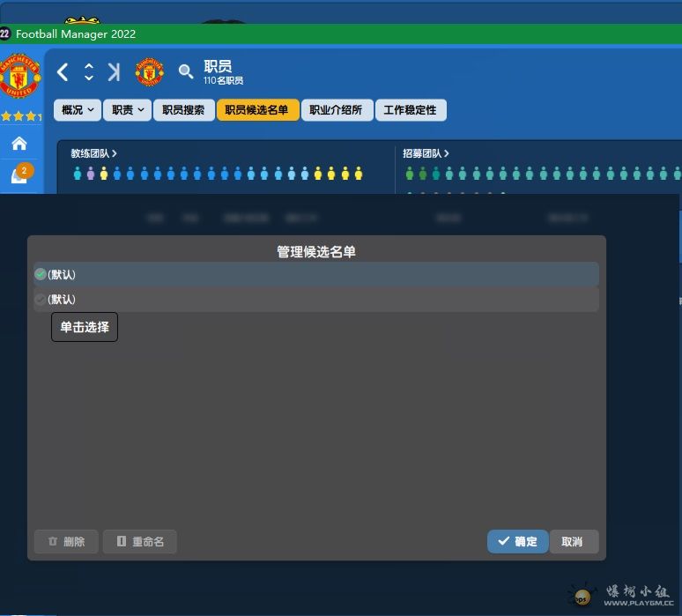
Task: Open the search magnifier icon
Action: [x=186, y=71]
